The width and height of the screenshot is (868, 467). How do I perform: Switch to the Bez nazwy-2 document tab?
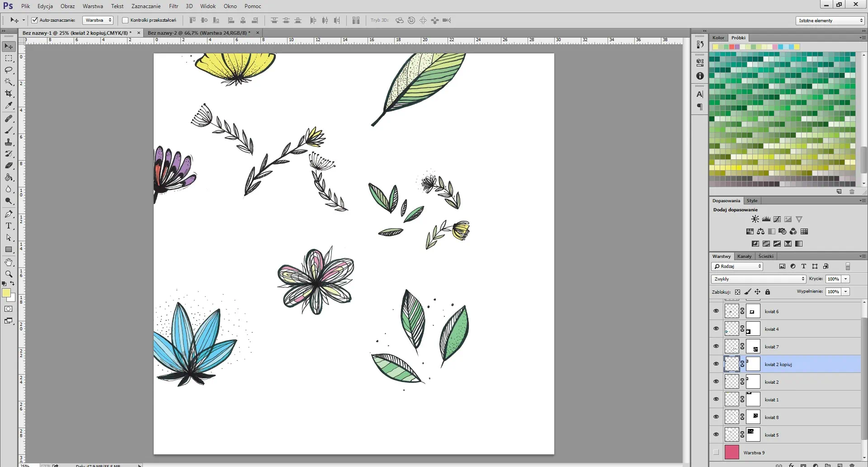tap(199, 33)
